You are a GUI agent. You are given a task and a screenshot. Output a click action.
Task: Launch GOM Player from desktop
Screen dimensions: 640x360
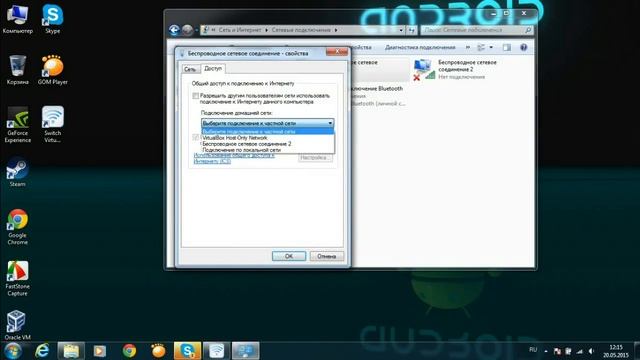[x=53, y=69]
